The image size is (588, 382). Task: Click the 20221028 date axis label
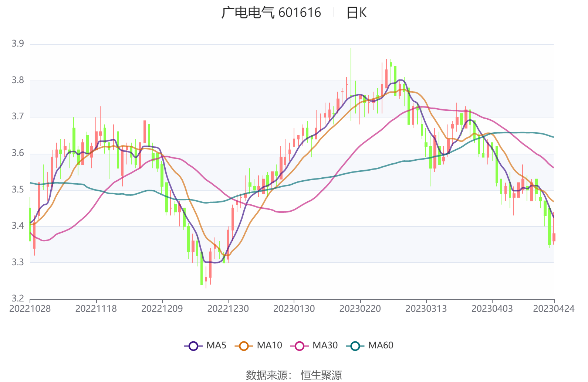[30, 309]
